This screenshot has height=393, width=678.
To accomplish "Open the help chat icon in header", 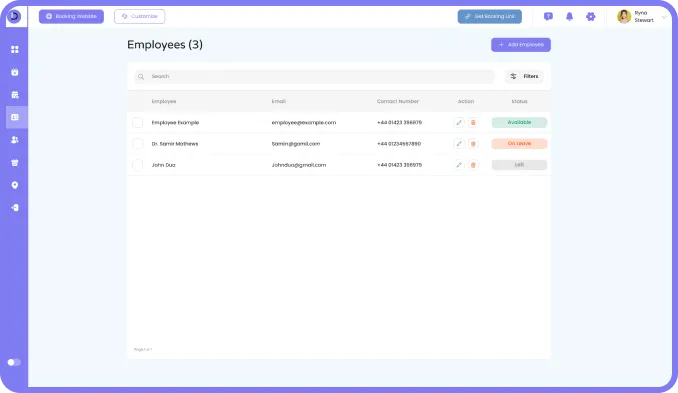I will [548, 16].
